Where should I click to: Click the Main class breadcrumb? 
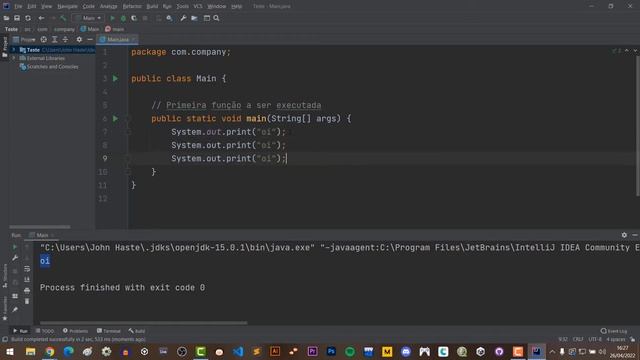[90, 29]
